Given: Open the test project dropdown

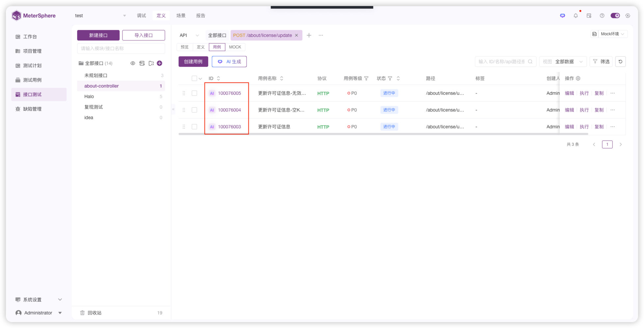Looking at the screenshot, I should pos(100,15).
